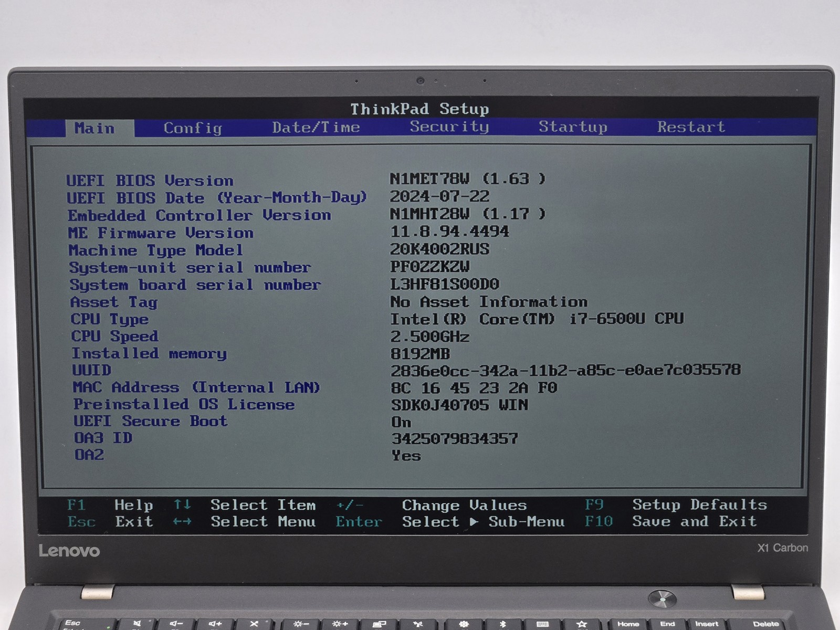Click left/right arrows Select Menu hint
The width and height of the screenshot is (840, 630).
[x=245, y=522]
